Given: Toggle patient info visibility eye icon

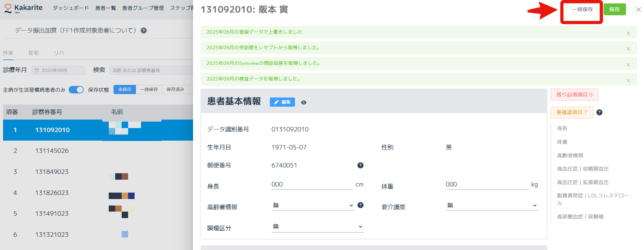Looking at the screenshot, I should tap(304, 102).
